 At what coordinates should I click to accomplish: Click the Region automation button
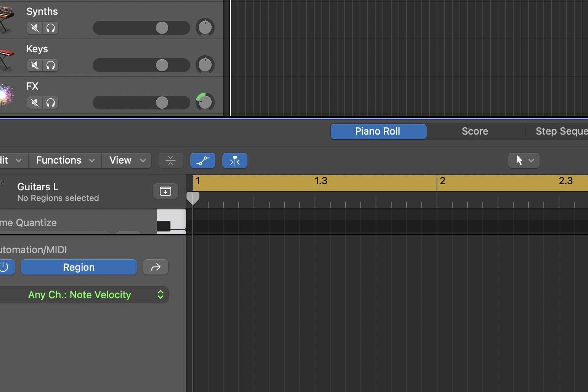click(x=79, y=267)
